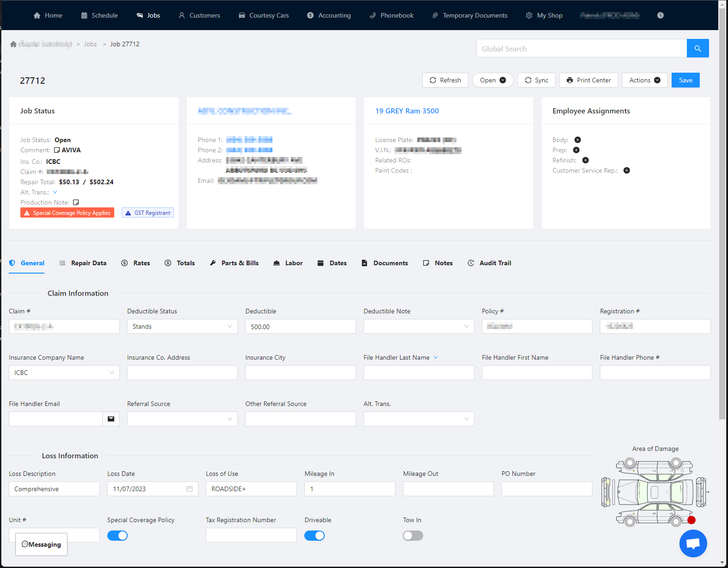Expand the Open status dropdown
This screenshot has height=568, width=728.
(x=493, y=80)
